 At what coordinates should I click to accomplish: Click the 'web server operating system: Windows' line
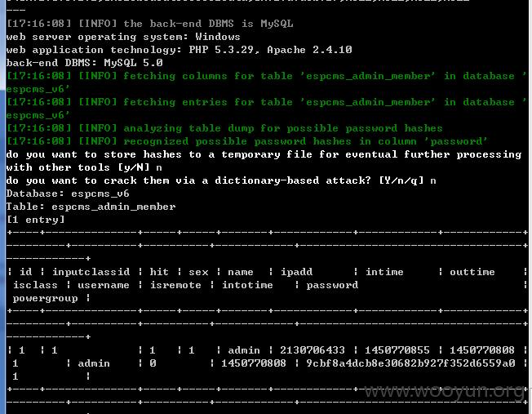point(123,37)
